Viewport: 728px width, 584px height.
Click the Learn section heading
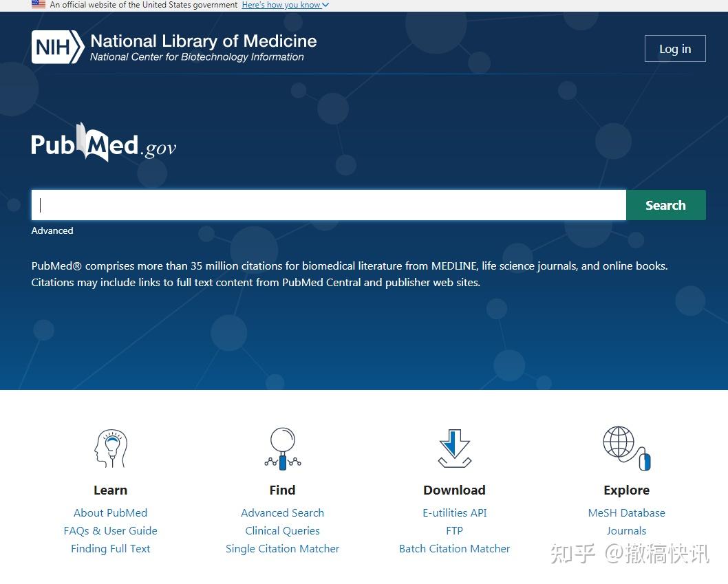pyautogui.click(x=111, y=490)
